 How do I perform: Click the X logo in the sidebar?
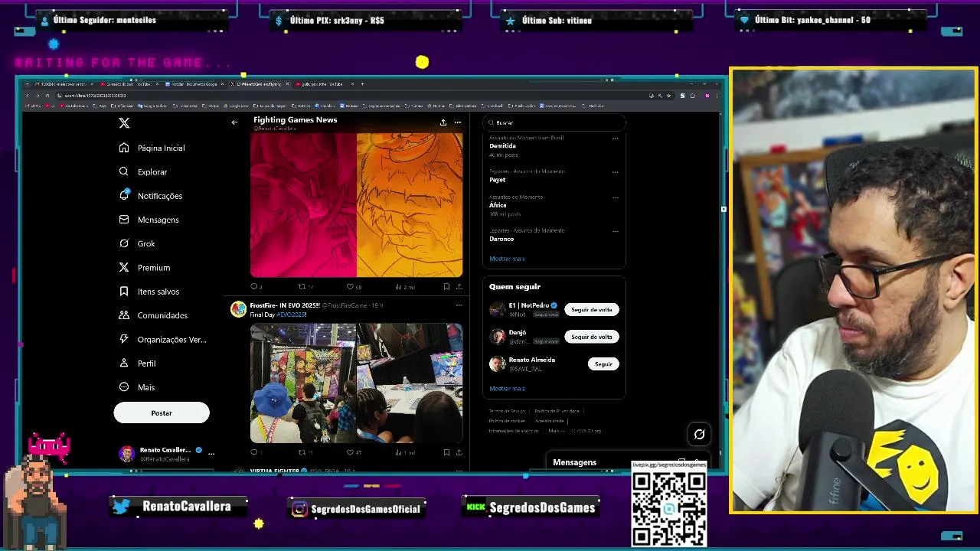pos(124,122)
